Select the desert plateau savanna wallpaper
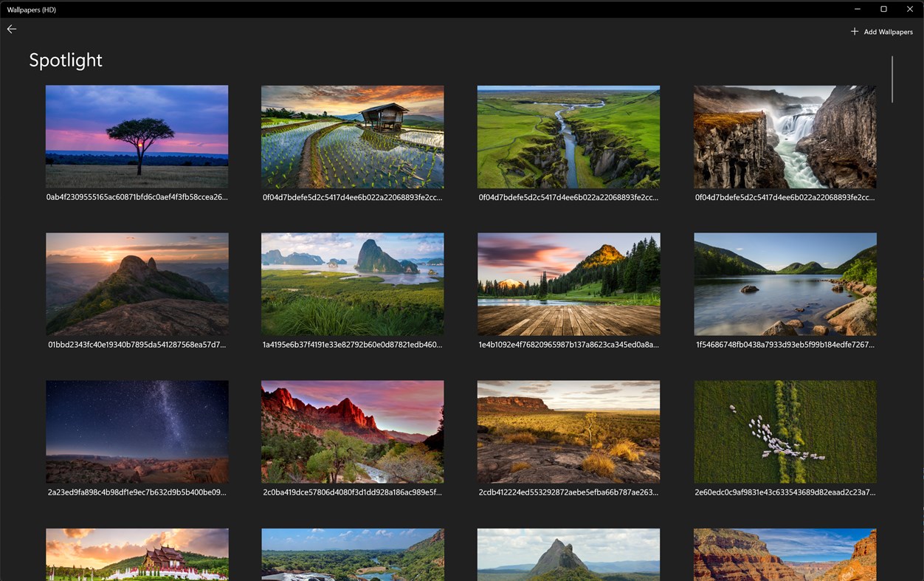This screenshot has height=581, width=924. coord(568,431)
